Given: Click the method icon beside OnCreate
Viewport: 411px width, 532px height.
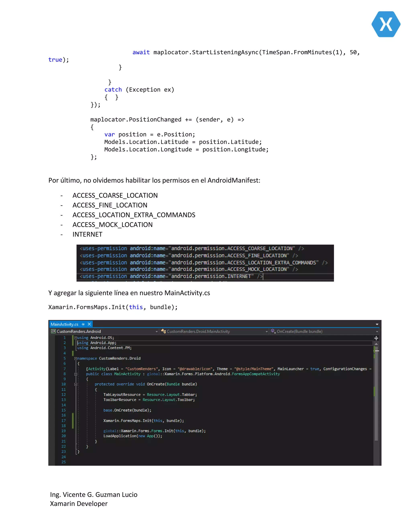Looking at the screenshot, I should pyautogui.click(x=273, y=331).
